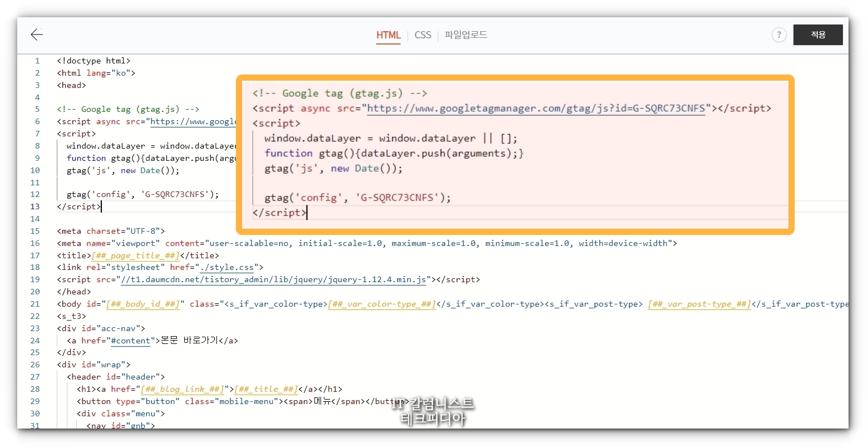Click the [##_var_color-type_##] placeholder
This screenshot has height=448, width=868.
[382, 304]
